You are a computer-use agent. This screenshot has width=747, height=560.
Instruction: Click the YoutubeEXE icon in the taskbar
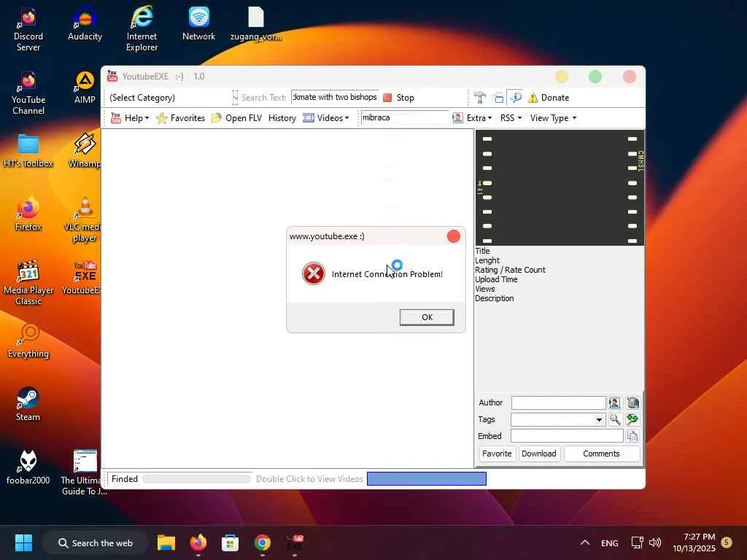tap(295, 542)
